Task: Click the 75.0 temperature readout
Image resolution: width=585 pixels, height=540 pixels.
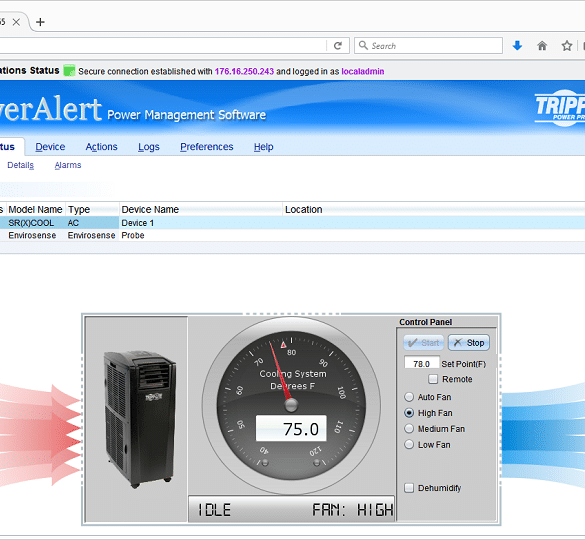Action: [x=291, y=428]
